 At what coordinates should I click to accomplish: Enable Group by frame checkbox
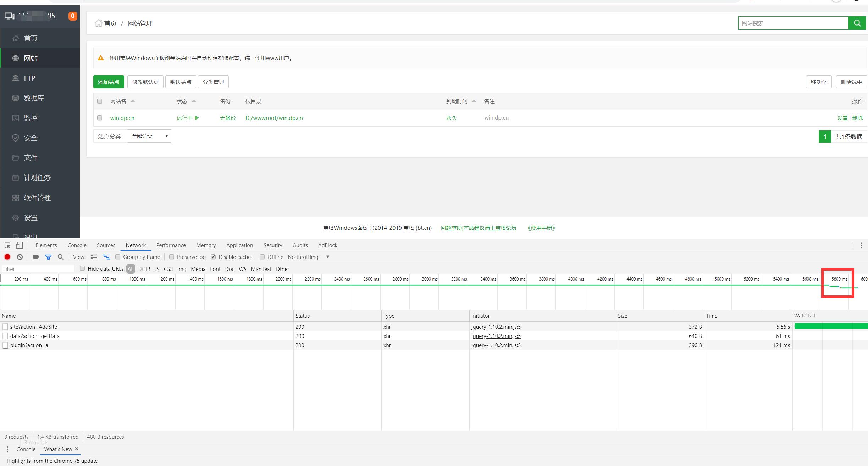(118, 257)
